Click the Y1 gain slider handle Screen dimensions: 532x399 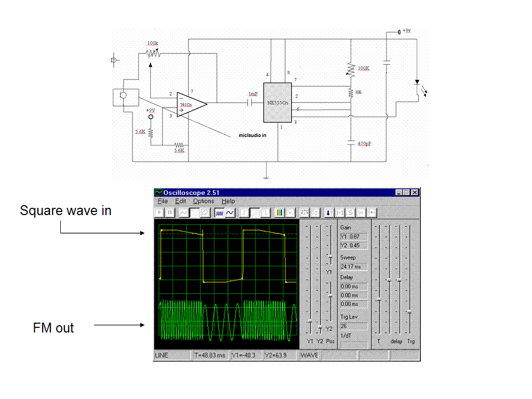[310, 321]
